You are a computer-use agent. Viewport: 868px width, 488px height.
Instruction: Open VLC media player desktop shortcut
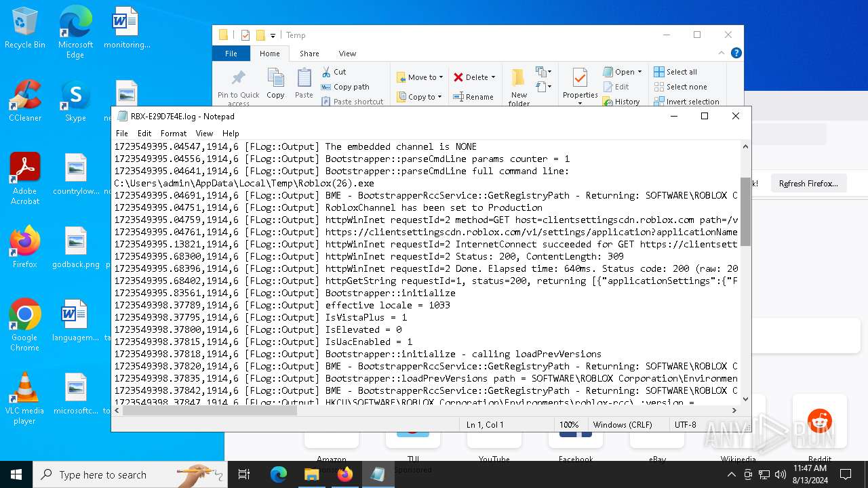point(25,398)
